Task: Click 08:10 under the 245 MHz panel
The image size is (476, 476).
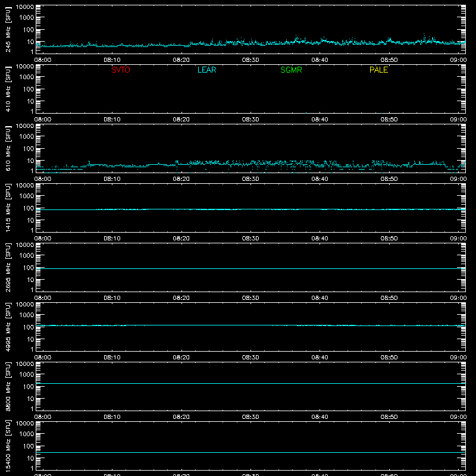Action: click(x=112, y=60)
